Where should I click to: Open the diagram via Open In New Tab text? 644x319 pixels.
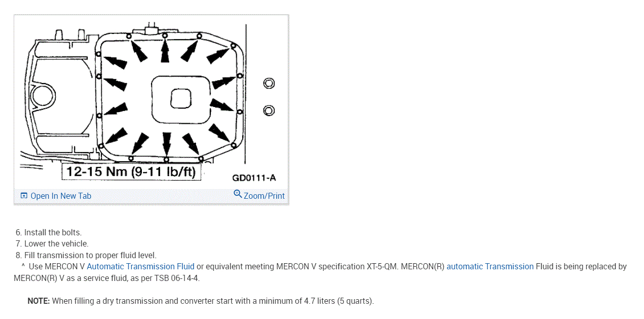click(x=61, y=196)
